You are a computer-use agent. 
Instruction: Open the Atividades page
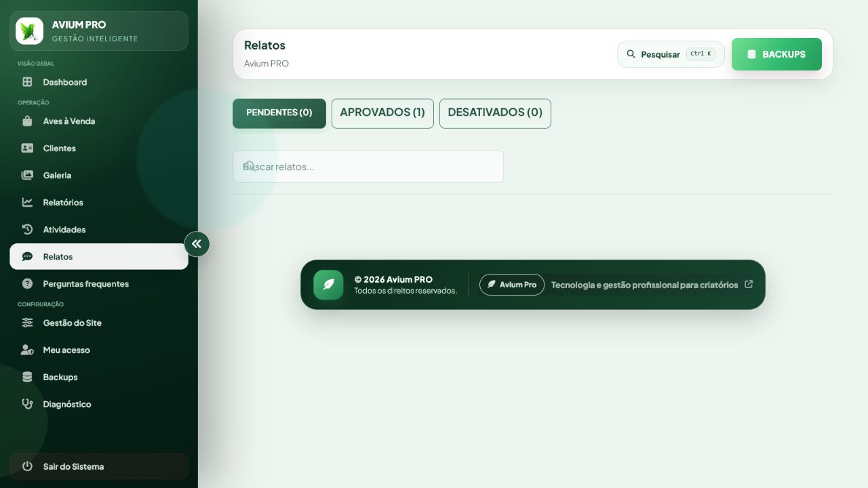(x=99, y=229)
